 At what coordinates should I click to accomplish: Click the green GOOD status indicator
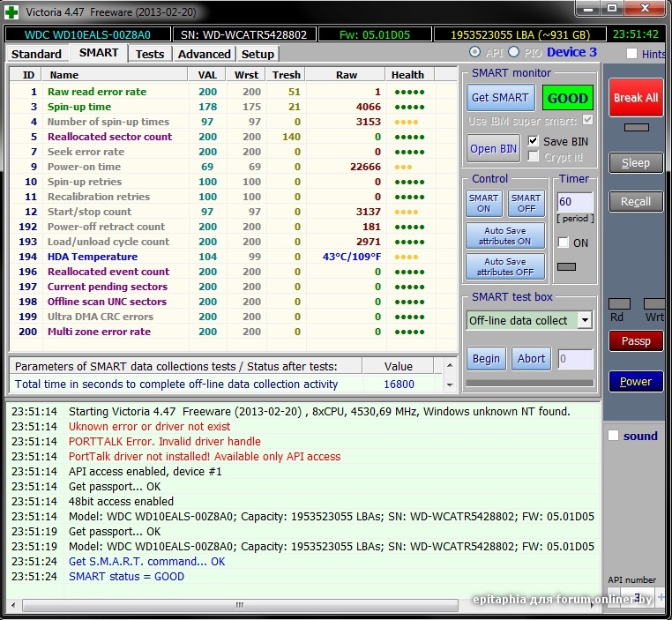coord(567,99)
